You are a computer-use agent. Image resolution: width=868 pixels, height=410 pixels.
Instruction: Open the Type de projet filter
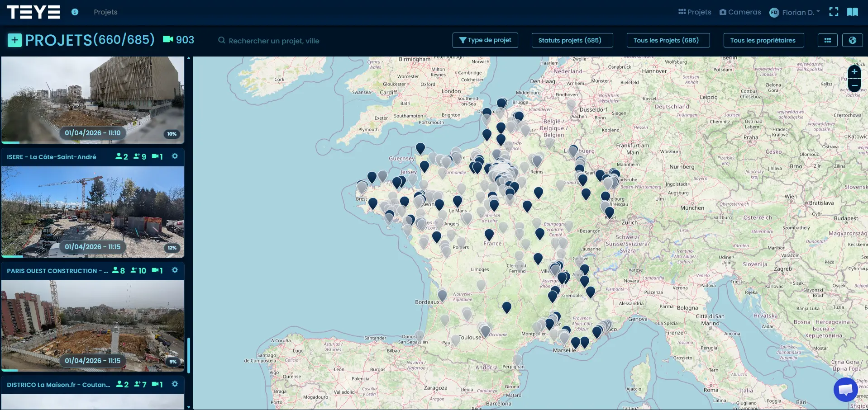click(x=485, y=40)
